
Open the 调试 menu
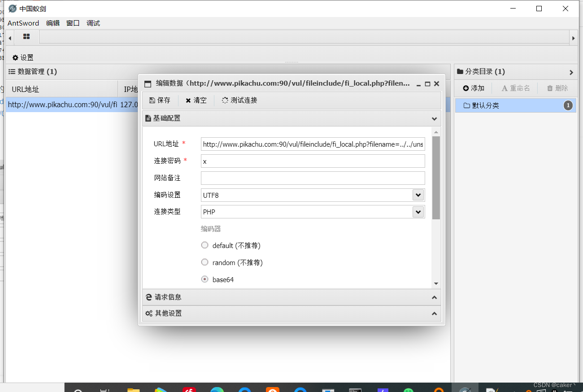tap(93, 23)
